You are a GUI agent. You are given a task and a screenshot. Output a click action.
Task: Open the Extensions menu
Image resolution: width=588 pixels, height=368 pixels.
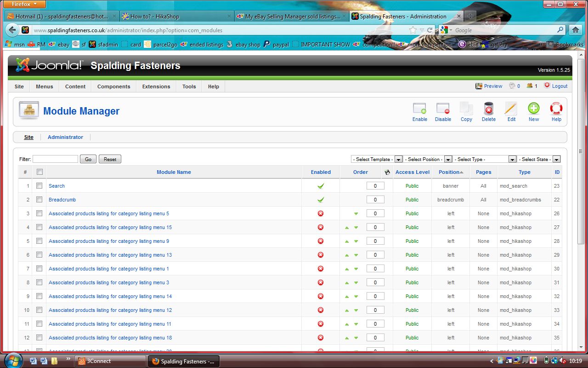156,86
